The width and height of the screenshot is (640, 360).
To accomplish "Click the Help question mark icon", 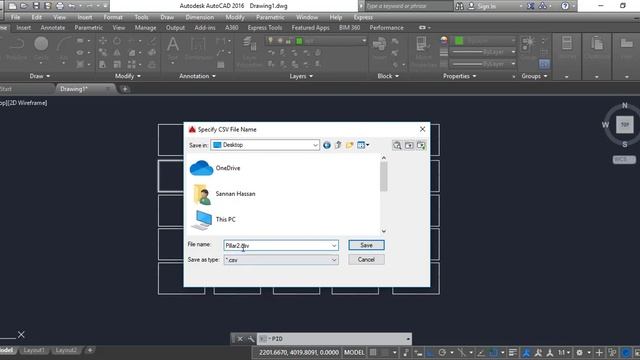I will [x=565, y=6].
